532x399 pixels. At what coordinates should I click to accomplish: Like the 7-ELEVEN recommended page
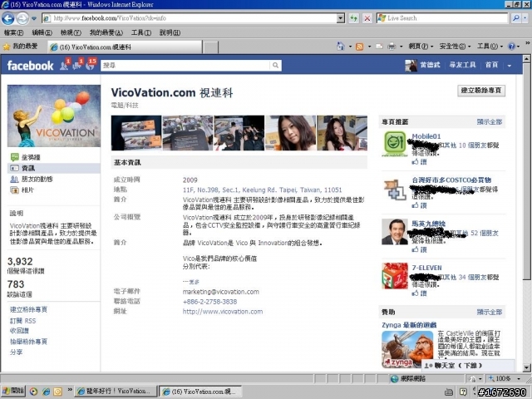click(x=419, y=293)
